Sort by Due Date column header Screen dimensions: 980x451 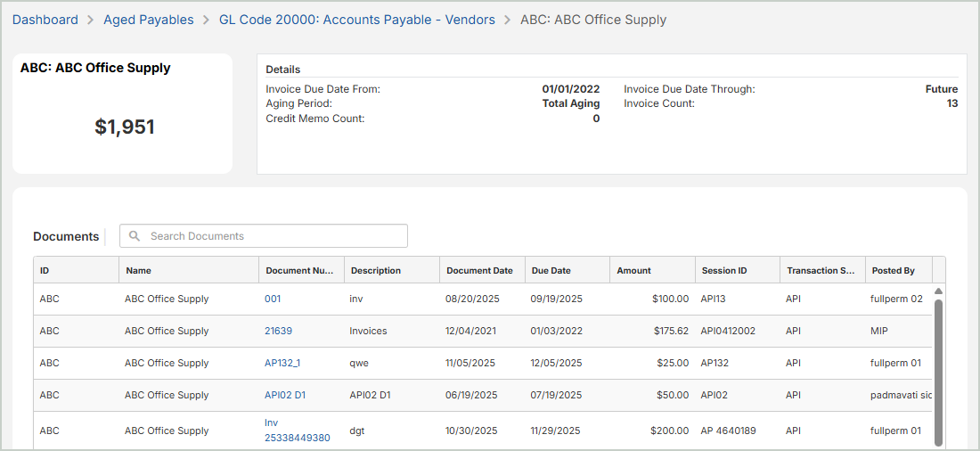(x=551, y=270)
